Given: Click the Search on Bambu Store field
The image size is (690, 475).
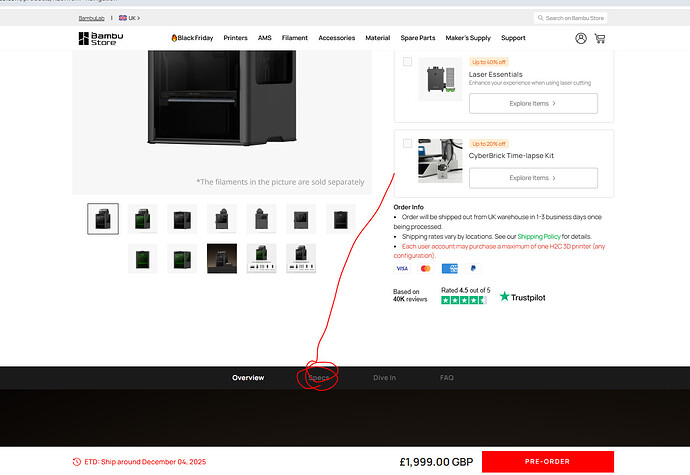Looking at the screenshot, I should pyautogui.click(x=570, y=18).
